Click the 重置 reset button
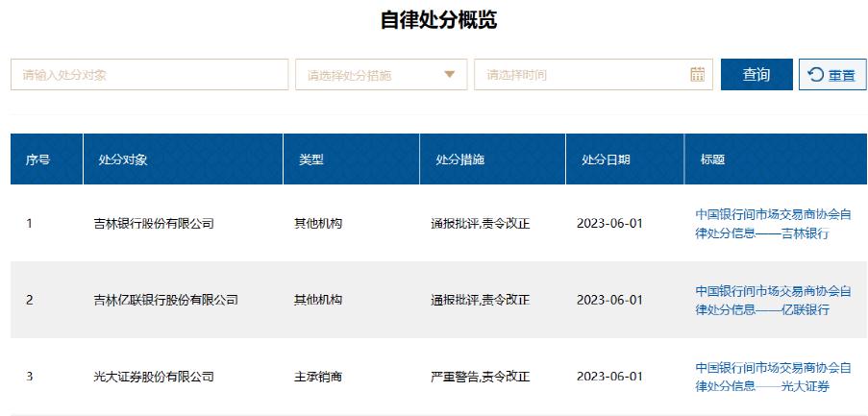This screenshot has height=416, width=868. [832, 75]
